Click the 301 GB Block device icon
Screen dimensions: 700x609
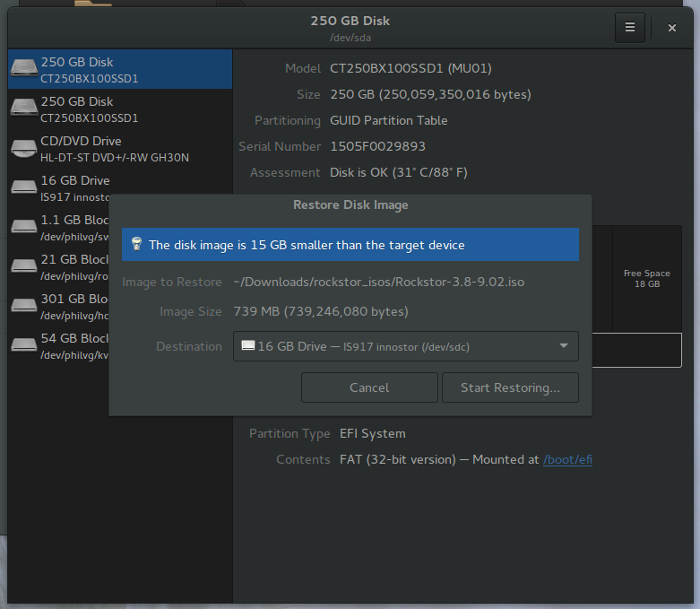pyautogui.click(x=23, y=306)
